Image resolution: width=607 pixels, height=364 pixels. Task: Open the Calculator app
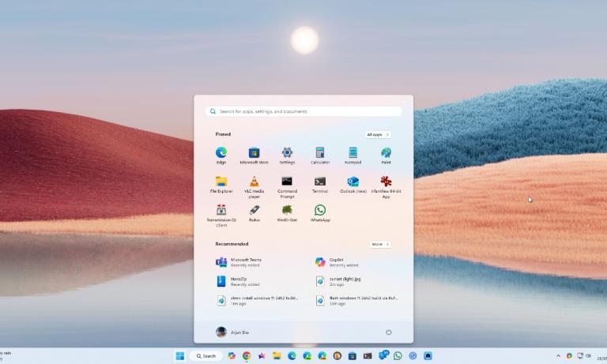click(320, 153)
